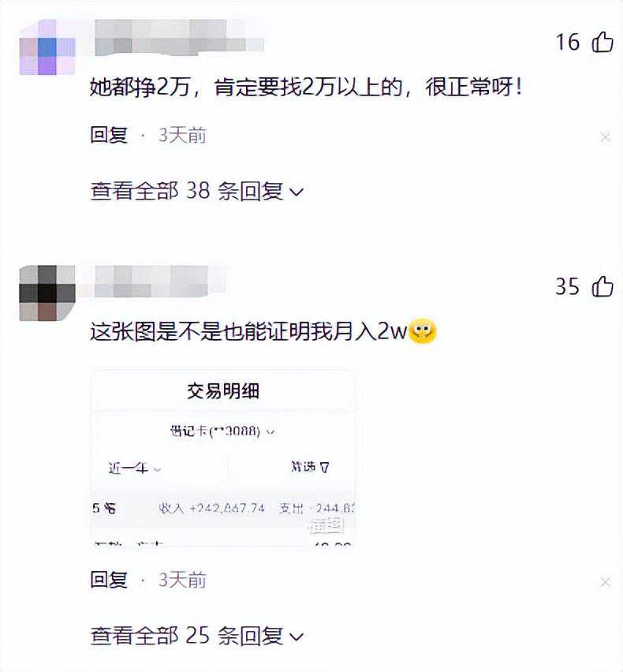Expand 查看全部 38 条回复 replies
Viewport: 623px width, 672px height.
(x=196, y=191)
